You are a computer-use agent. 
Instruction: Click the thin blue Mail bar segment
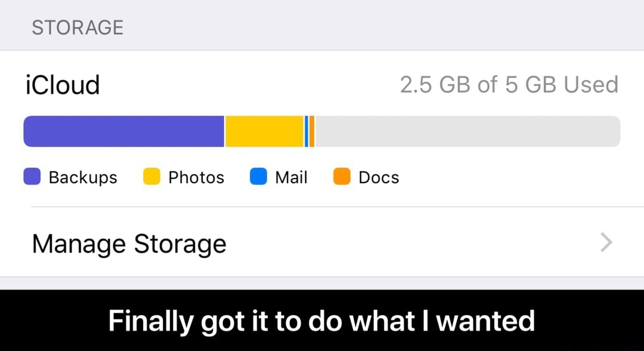(x=306, y=131)
